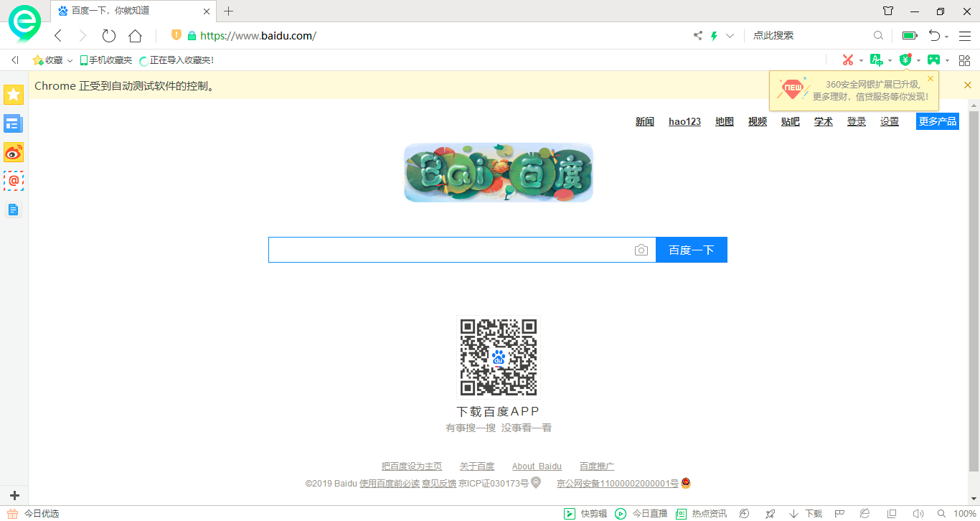Click the 更多产品 button
Image resolution: width=980 pixels, height=521 pixels.
tap(938, 121)
